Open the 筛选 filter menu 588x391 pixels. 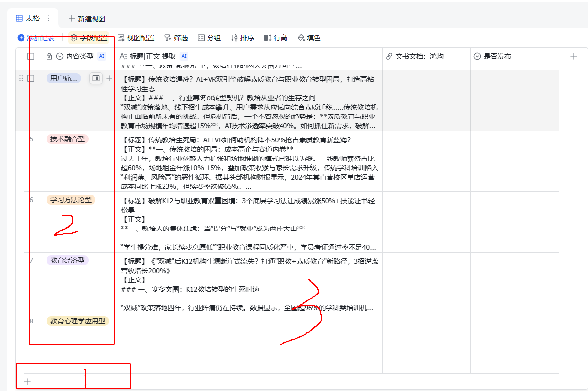tap(176, 38)
